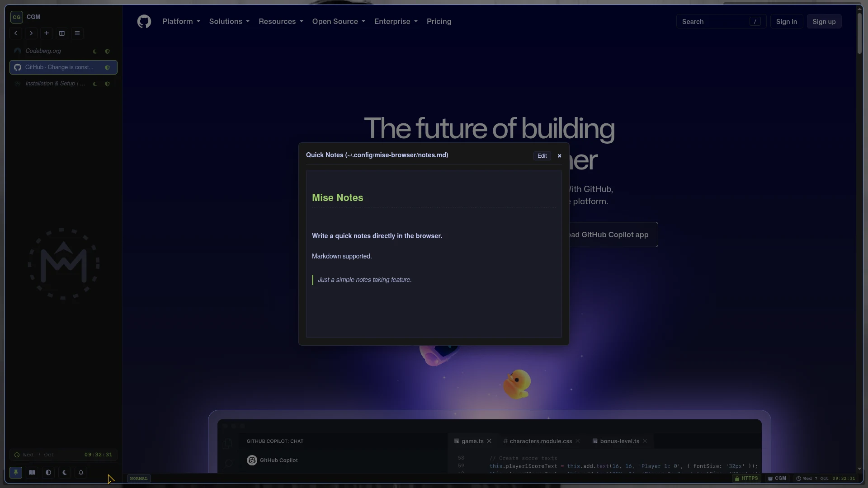The image size is (868, 488).
Task: Expand the Open Source dropdown menu
Action: (x=339, y=22)
